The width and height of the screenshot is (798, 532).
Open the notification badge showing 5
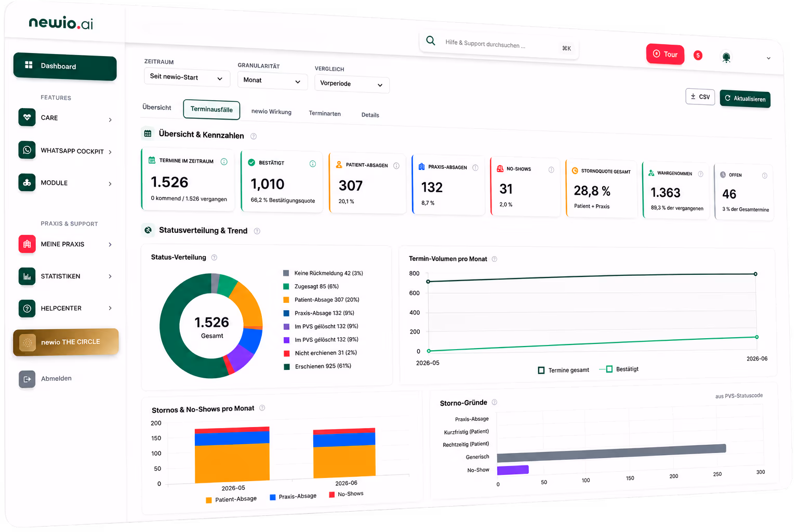click(698, 55)
